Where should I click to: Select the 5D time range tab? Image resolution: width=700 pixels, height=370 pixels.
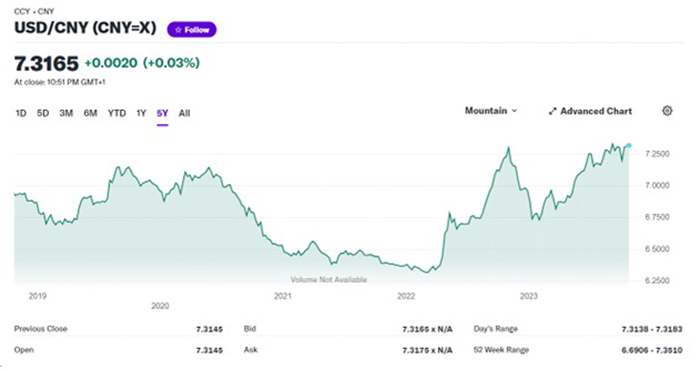click(x=42, y=113)
